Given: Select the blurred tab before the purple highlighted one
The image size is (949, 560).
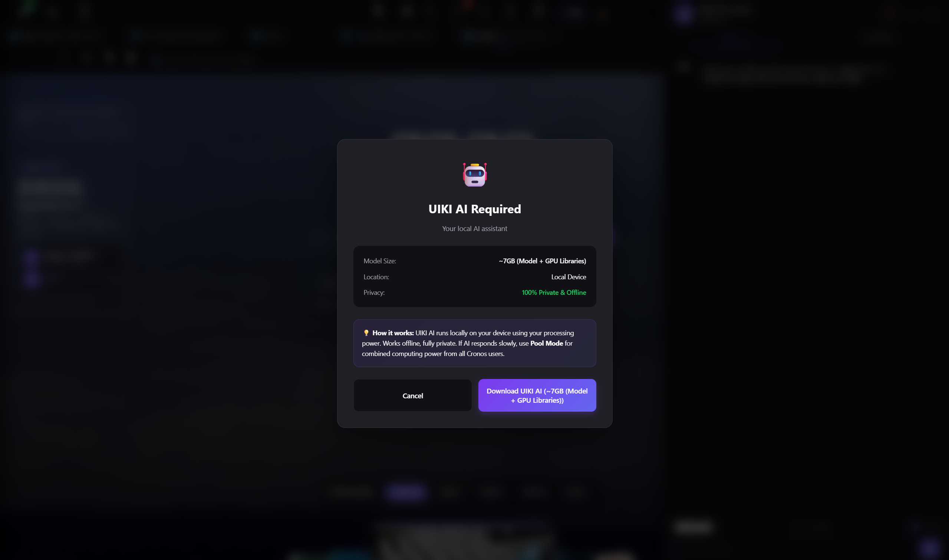Looking at the screenshot, I should click(352, 492).
